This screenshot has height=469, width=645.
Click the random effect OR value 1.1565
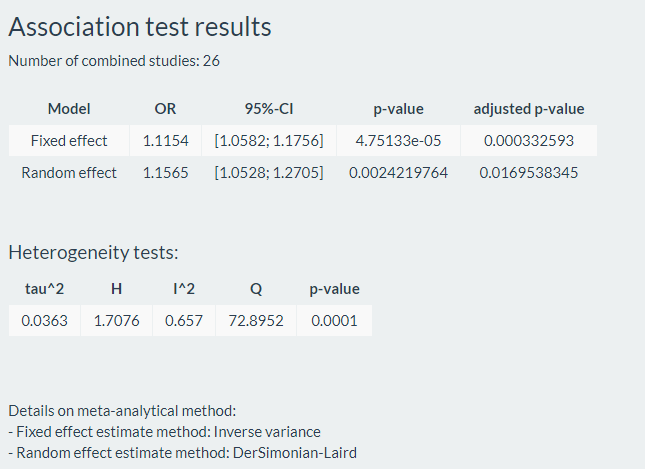click(x=165, y=173)
